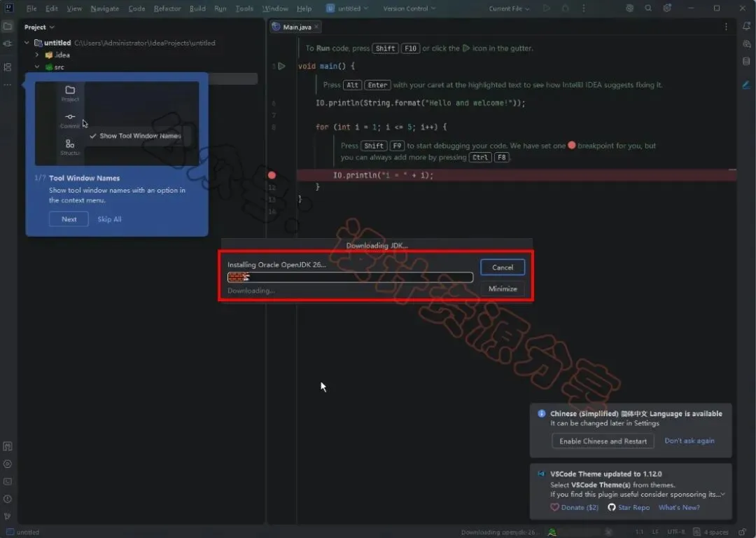Open More tool windows ellipsis in the left sidebar

(8, 85)
